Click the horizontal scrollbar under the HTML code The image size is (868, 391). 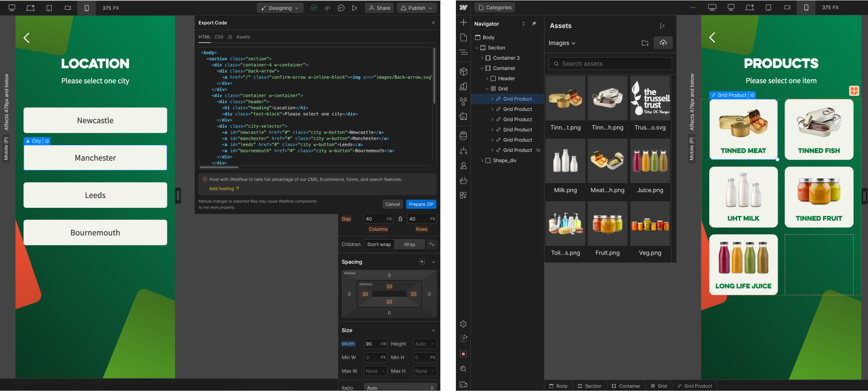click(x=219, y=167)
